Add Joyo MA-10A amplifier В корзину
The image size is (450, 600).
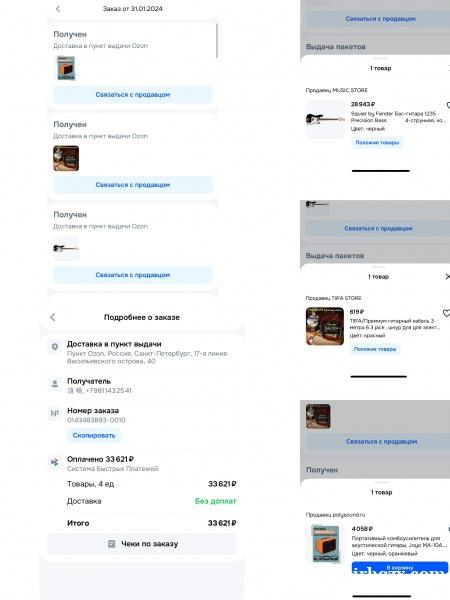click(400, 567)
